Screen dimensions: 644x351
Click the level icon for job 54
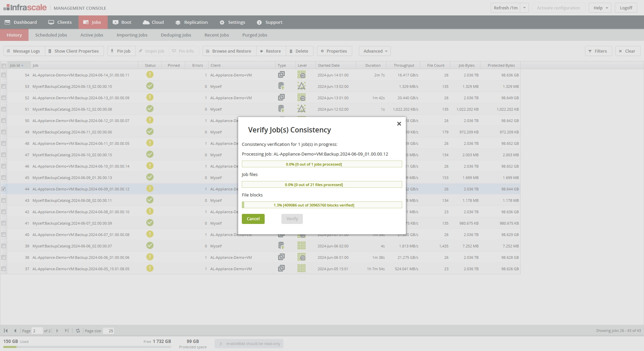point(302,75)
